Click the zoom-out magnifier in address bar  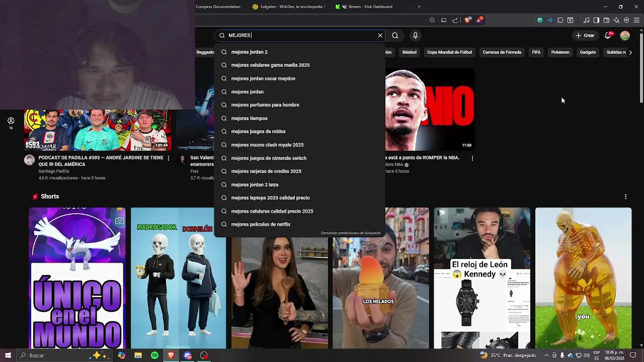coord(432,20)
